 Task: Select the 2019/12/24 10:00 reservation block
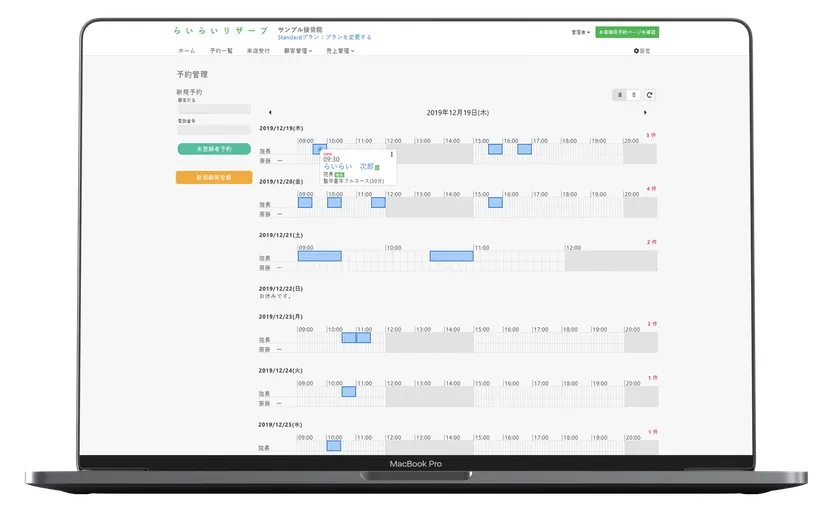[x=349, y=391]
